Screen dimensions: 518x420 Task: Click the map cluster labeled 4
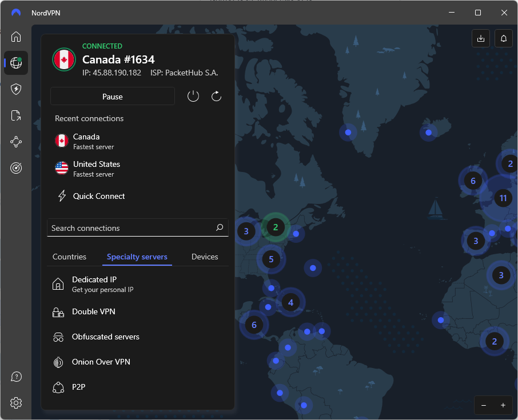click(x=290, y=302)
